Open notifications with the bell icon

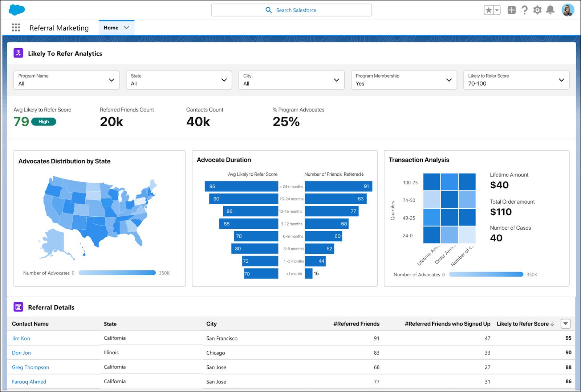[x=550, y=10]
